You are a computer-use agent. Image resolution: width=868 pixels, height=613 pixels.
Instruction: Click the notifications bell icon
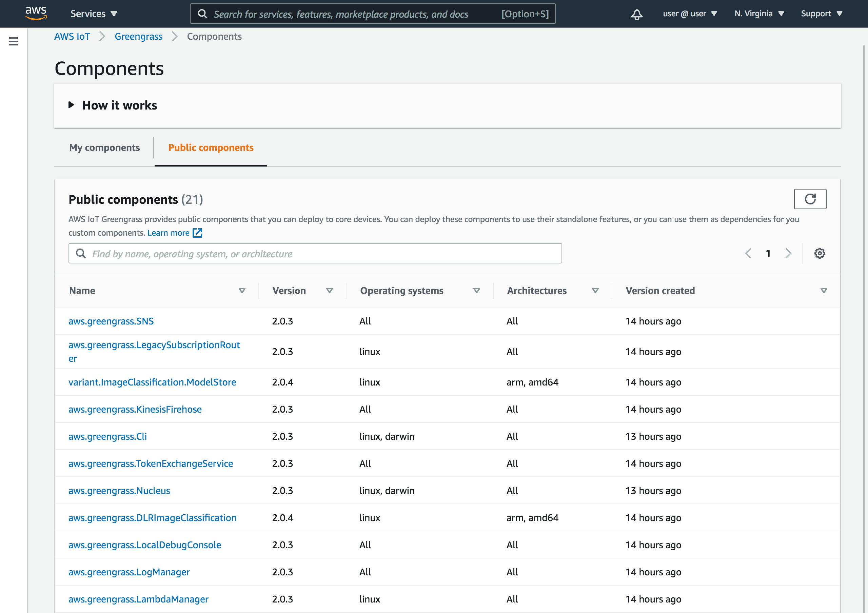pyautogui.click(x=637, y=14)
